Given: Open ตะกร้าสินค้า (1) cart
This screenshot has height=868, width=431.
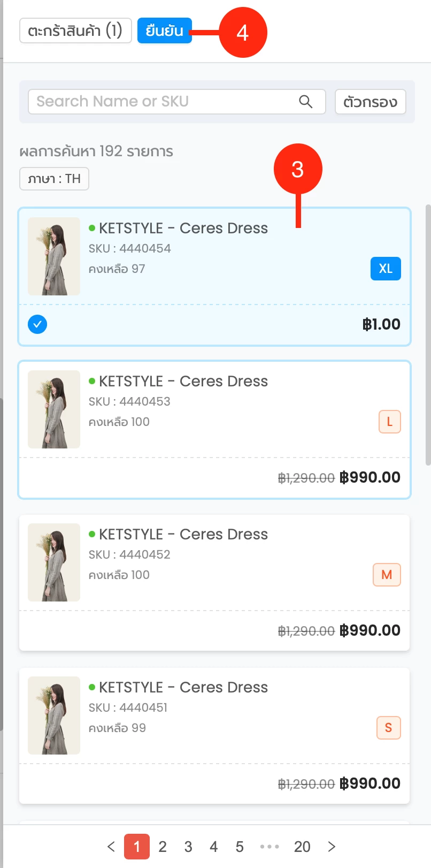Looking at the screenshot, I should (x=75, y=31).
